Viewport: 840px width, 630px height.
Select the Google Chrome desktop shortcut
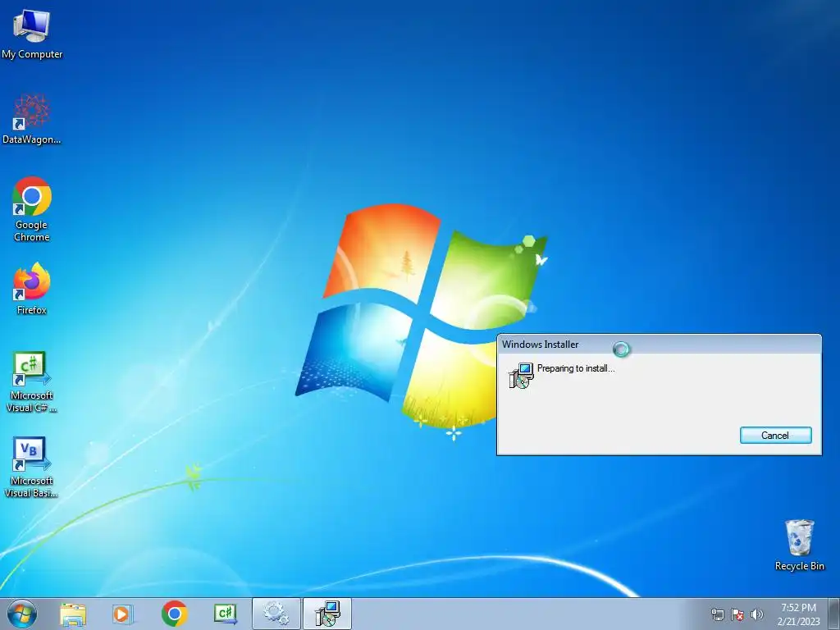pyautogui.click(x=32, y=209)
